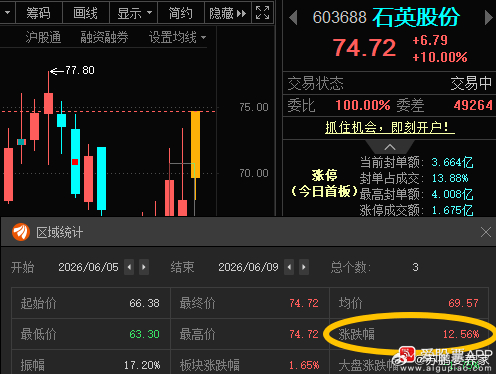Viewport: 496px width, 374px height.
Task: Click the stock name 石英股份
Action: pos(416,17)
